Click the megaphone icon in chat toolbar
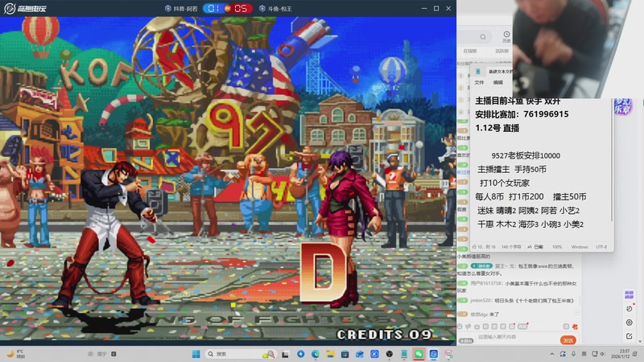 [469, 327]
